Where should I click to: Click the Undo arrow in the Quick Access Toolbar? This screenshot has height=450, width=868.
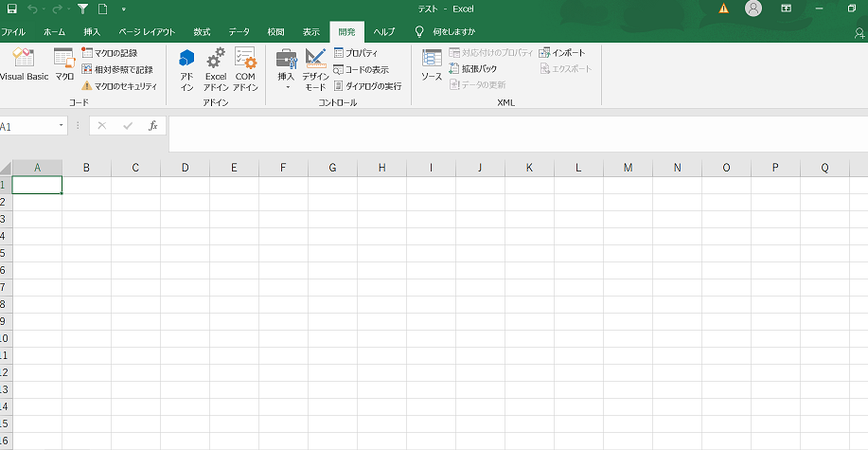[x=31, y=9]
